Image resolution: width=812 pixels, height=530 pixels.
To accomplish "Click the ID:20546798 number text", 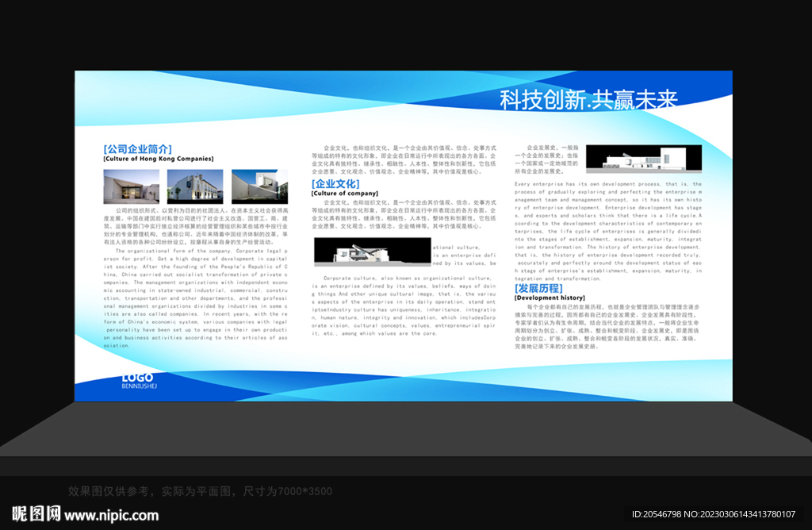I will point(656,514).
